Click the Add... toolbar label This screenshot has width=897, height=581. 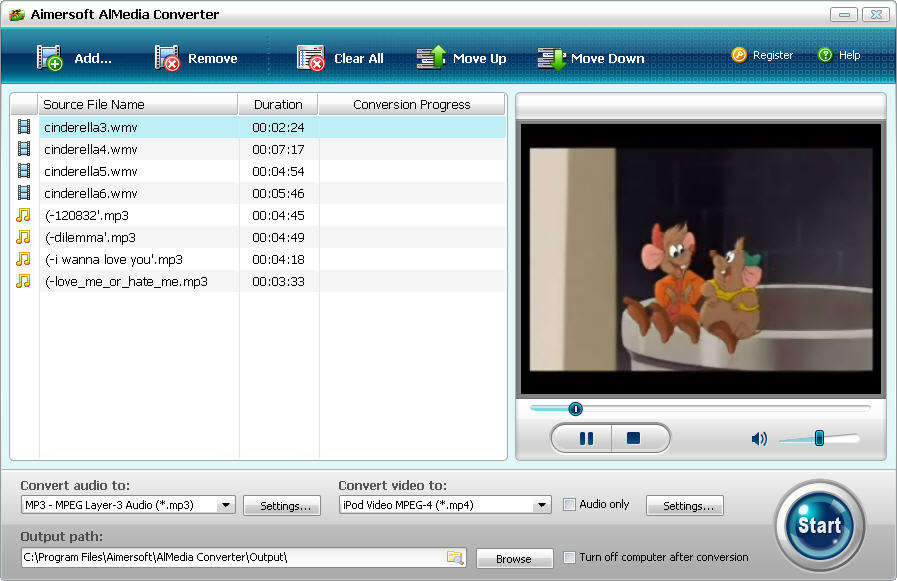click(93, 58)
